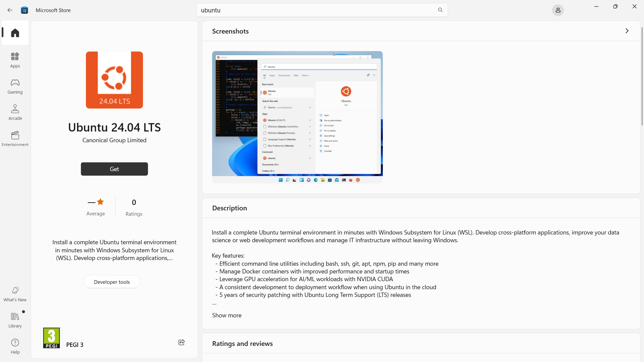This screenshot has height=362, width=644.
Task: Navigate back to previous page
Action: [x=10, y=10]
